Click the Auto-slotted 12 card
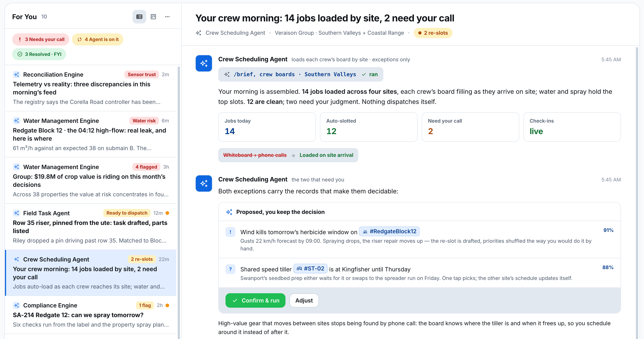Viewport: 644px width, 339px height. coord(369,127)
